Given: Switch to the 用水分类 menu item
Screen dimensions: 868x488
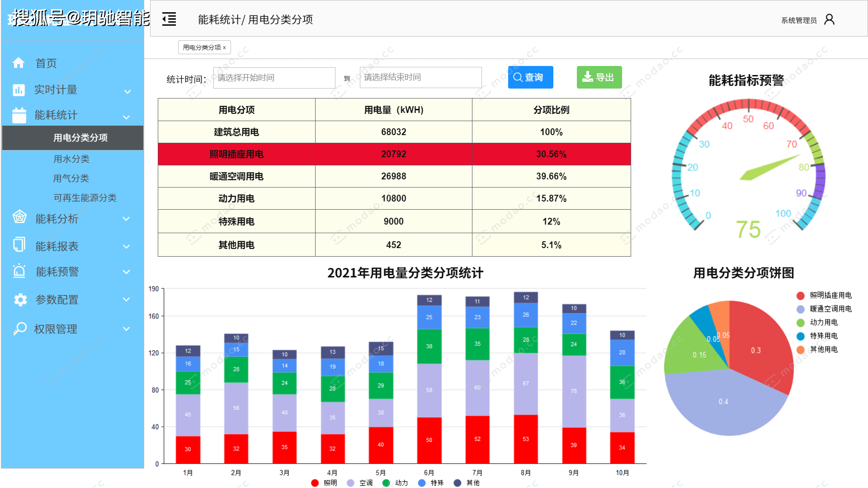Looking at the screenshot, I should click(72, 159).
